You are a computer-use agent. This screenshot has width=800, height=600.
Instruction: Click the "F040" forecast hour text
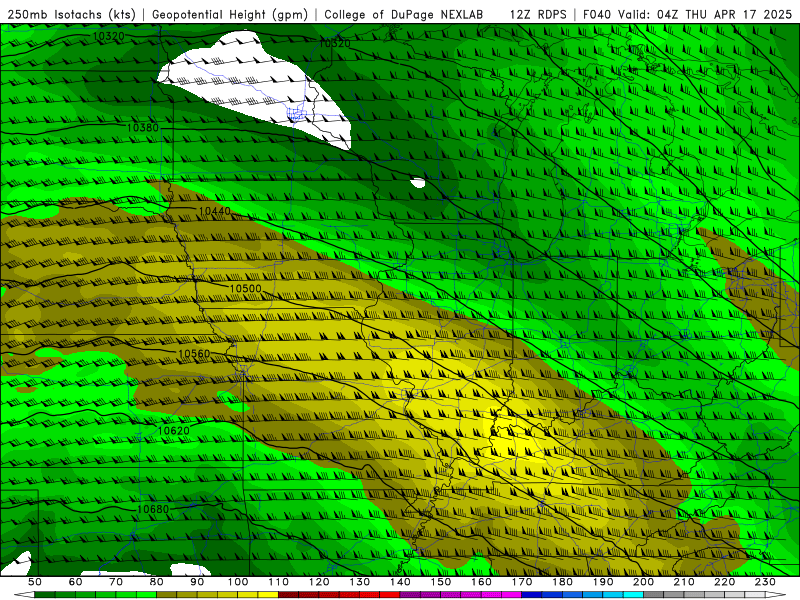click(x=597, y=14)
